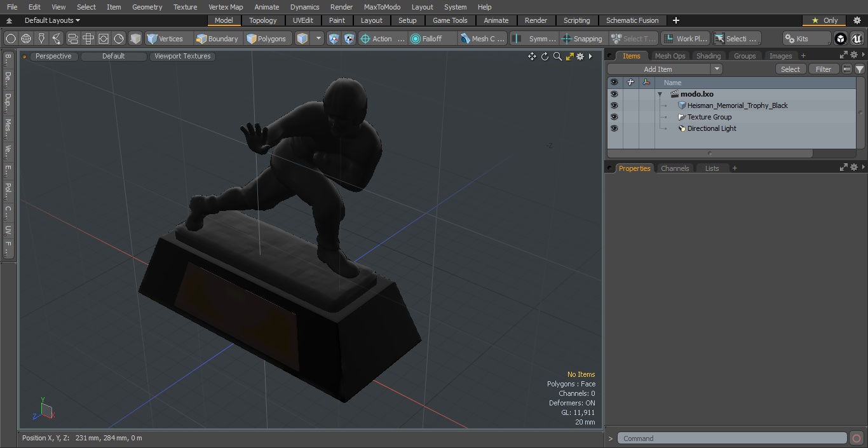The width and height of the screenshot is (868, 448).
Task: Expand viewport extra options arrow
Action: pos(590,57)
